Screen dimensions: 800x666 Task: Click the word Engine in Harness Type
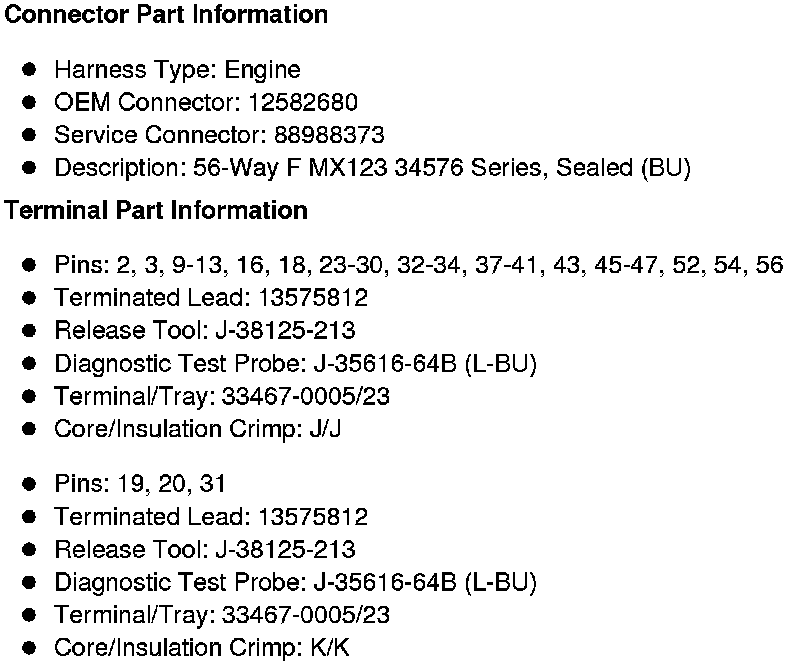pyautogui.click(x=262, y=70)
